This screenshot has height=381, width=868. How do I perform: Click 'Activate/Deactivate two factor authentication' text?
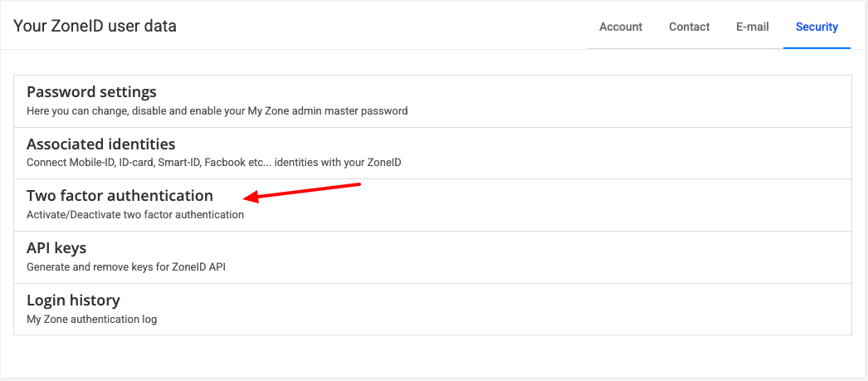point(135,214)
